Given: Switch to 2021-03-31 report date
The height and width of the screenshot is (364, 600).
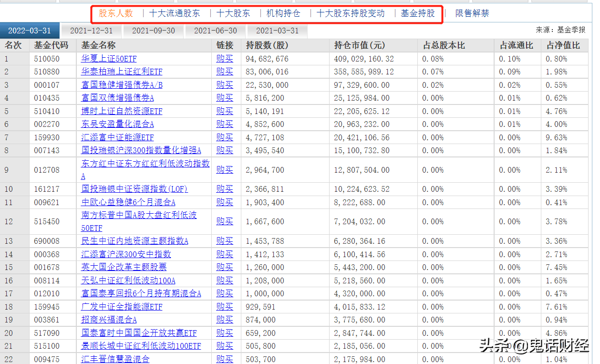Looking at the screenshot, I should click(278, 31).
